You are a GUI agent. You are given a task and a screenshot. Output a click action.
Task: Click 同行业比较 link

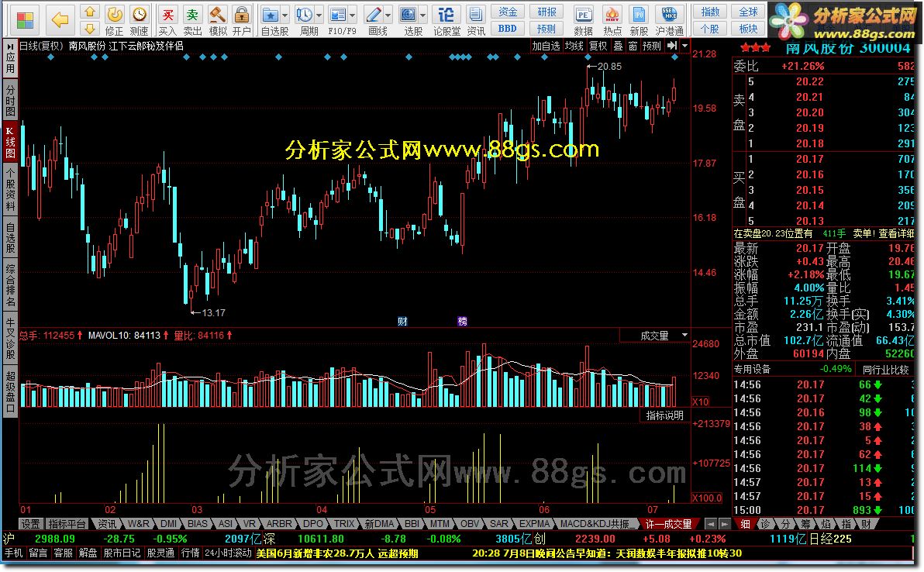coord(886,370)
